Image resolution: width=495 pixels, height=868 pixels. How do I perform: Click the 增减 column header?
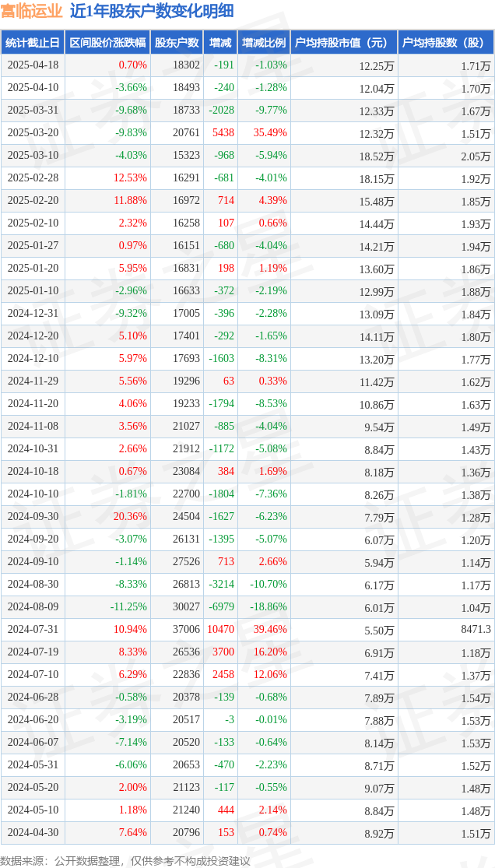pos(220,43)
